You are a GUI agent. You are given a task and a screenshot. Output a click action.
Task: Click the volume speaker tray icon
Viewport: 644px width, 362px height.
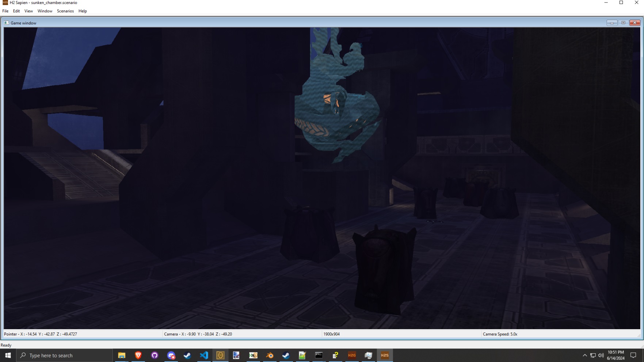pyautogui.click(x=601, y=355)
